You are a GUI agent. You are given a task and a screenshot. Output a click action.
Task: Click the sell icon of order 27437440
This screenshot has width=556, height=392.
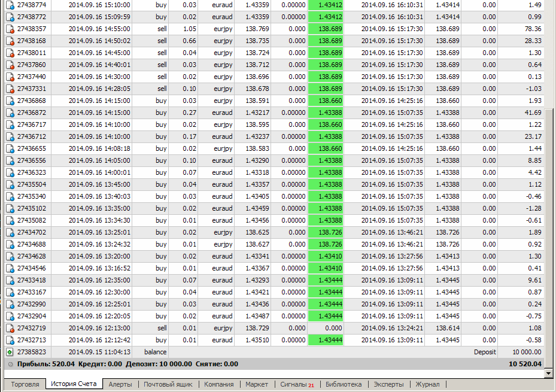point(10,77)
